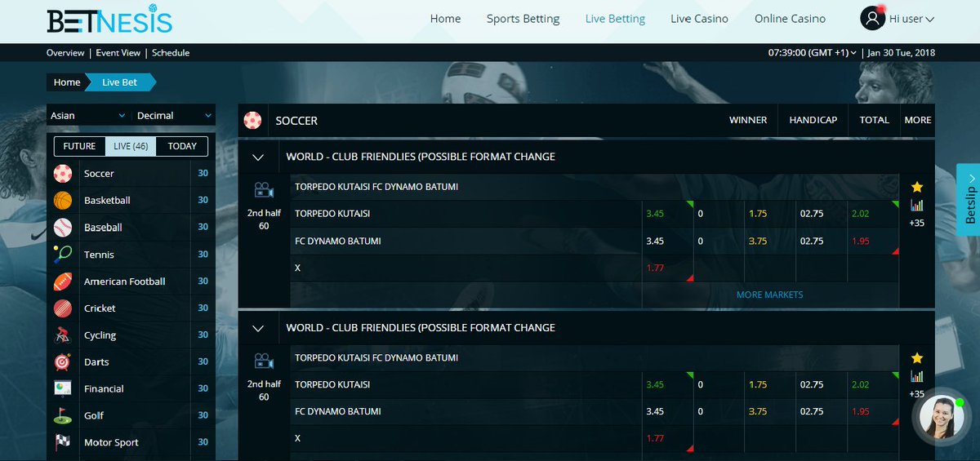Select the Tennis racket icon
The width and height of the screenshot is (980, 461).
click(63, 254)
